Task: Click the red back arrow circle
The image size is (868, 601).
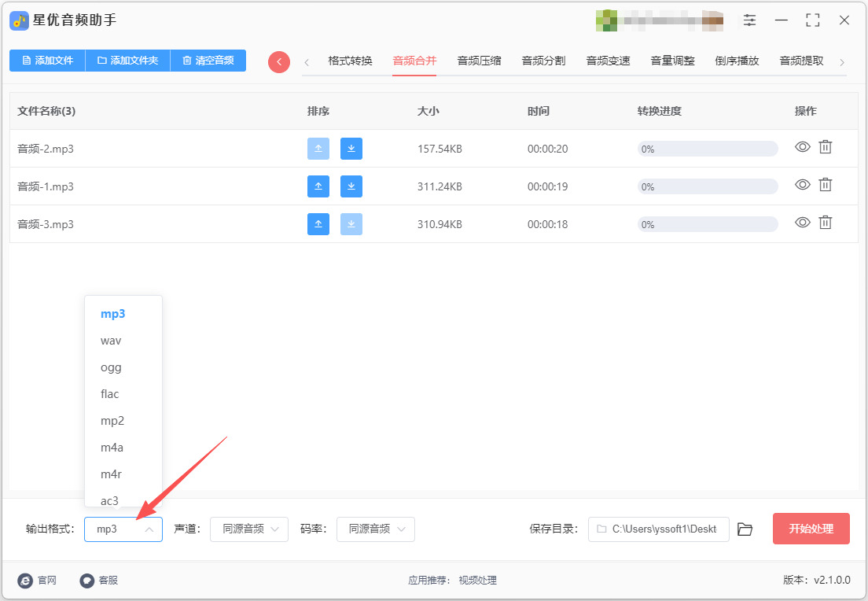Action: pyautogui.click(x=279, y=61)
